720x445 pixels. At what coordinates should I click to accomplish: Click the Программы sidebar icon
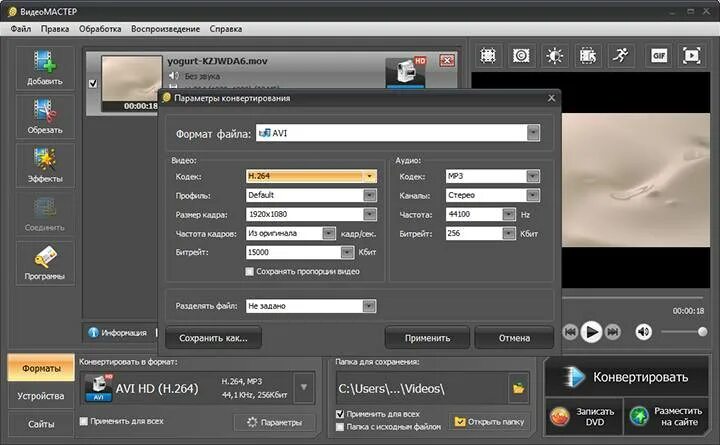coord(45,263)
